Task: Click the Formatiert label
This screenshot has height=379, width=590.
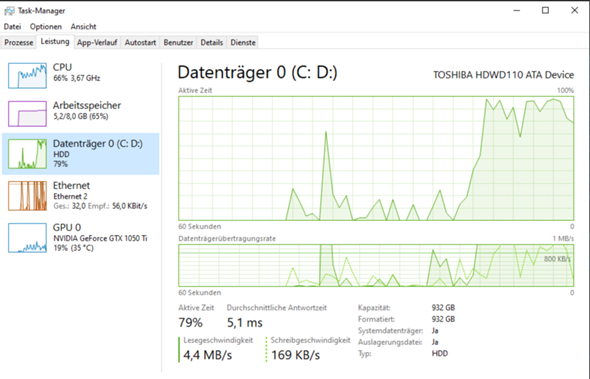Action: pos(376,319)
